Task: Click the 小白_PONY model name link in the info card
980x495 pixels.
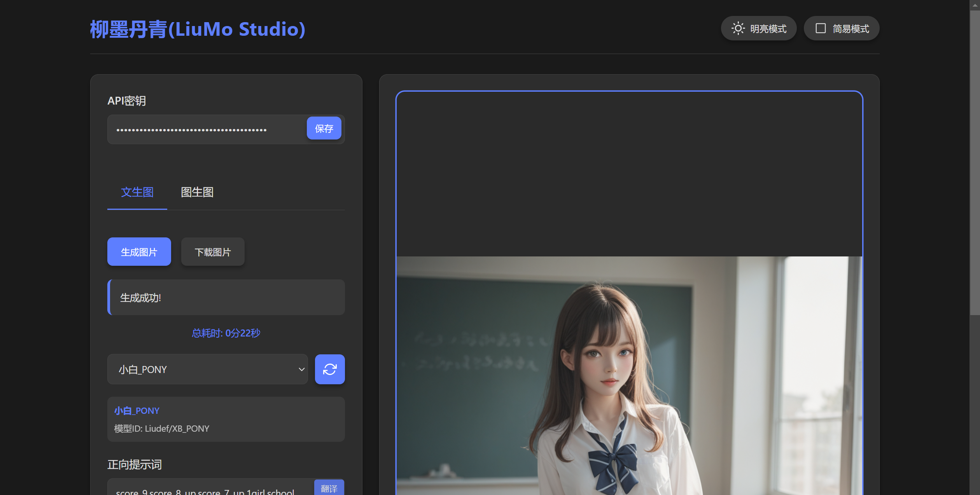Action: (136, 411)
